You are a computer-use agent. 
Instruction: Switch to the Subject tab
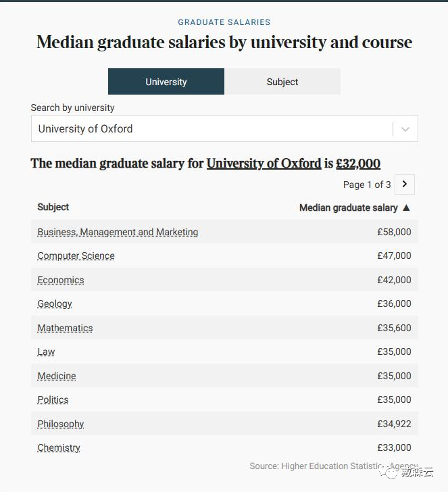(x=282, y=82)
